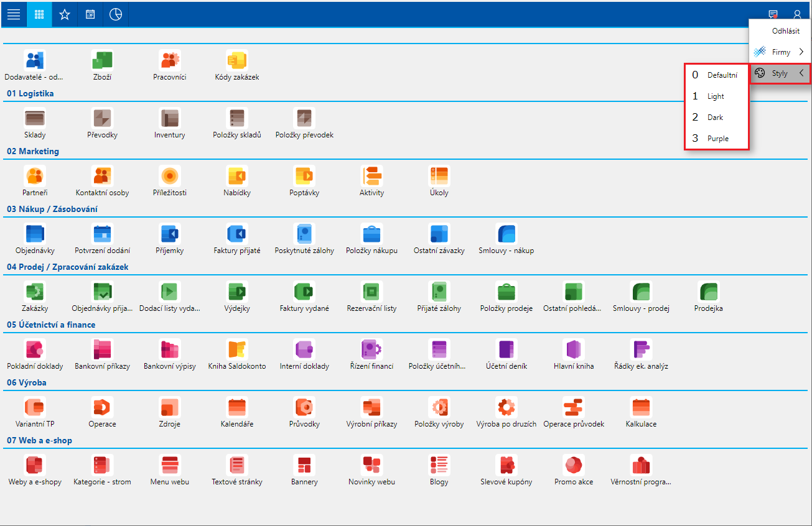Open Věrnostní progra... module
Viewport: 812px width, 526px height.
tap(641, 469)
